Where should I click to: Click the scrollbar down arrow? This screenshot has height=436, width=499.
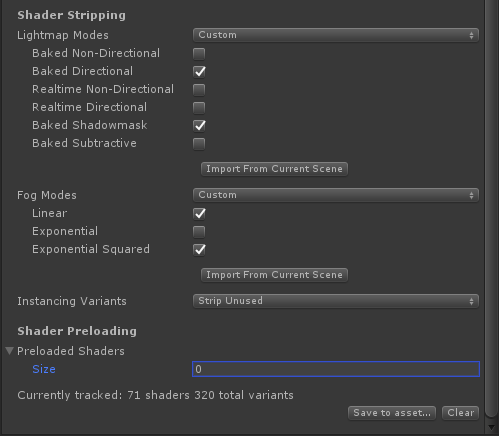[x=492, y=427]
